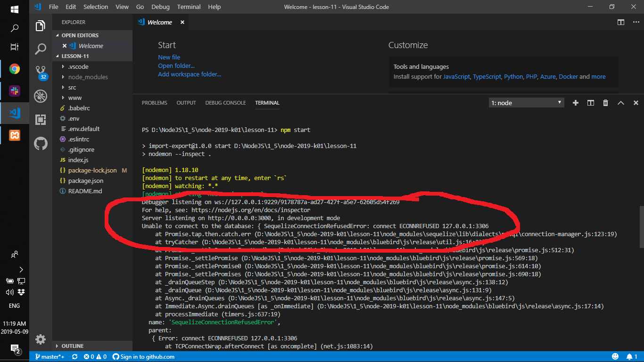Switch to the PROBLEMS tab
This screenshot has width=644, height=362.
point(155,103)
